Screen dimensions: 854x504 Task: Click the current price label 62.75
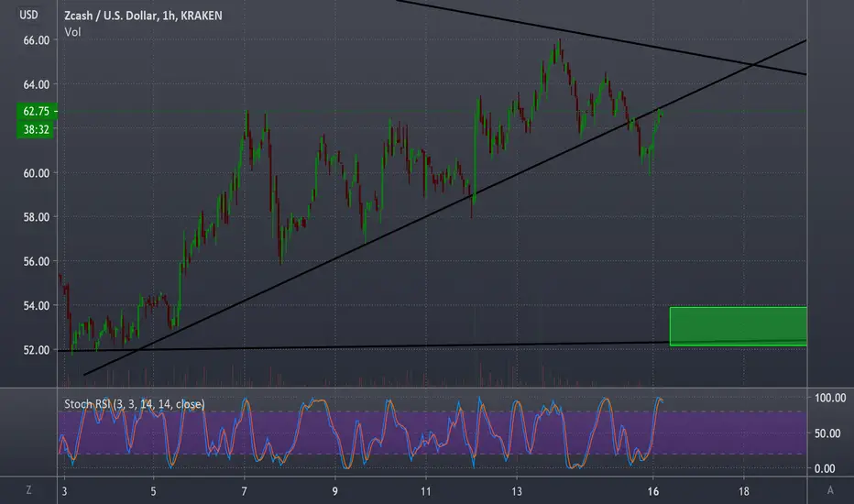tap(37, 111)
